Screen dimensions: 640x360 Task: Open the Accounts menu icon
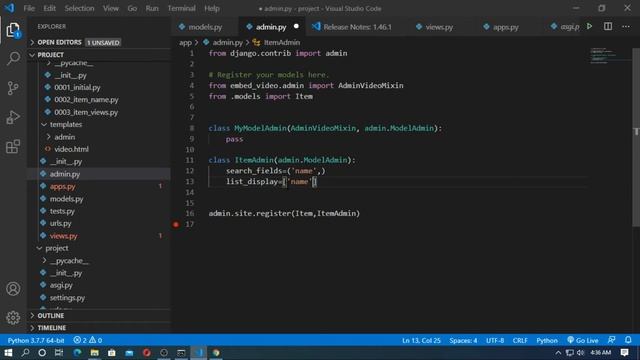(13, 289)
